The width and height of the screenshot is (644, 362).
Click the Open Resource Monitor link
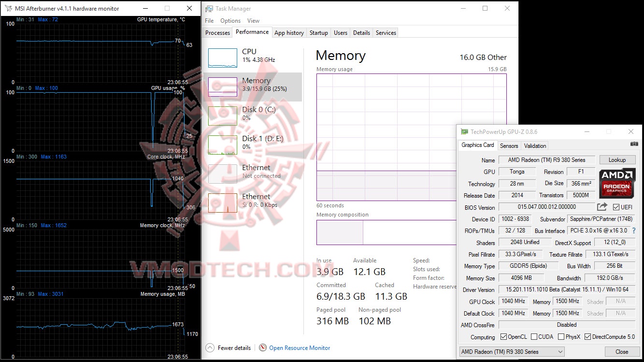pos(300,348)
